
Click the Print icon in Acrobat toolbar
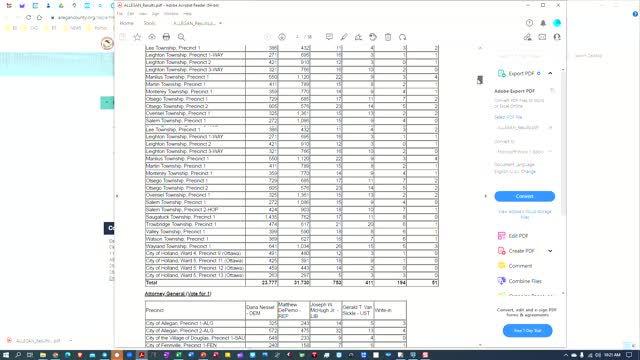pyautogui.click(x=166, y=37)
